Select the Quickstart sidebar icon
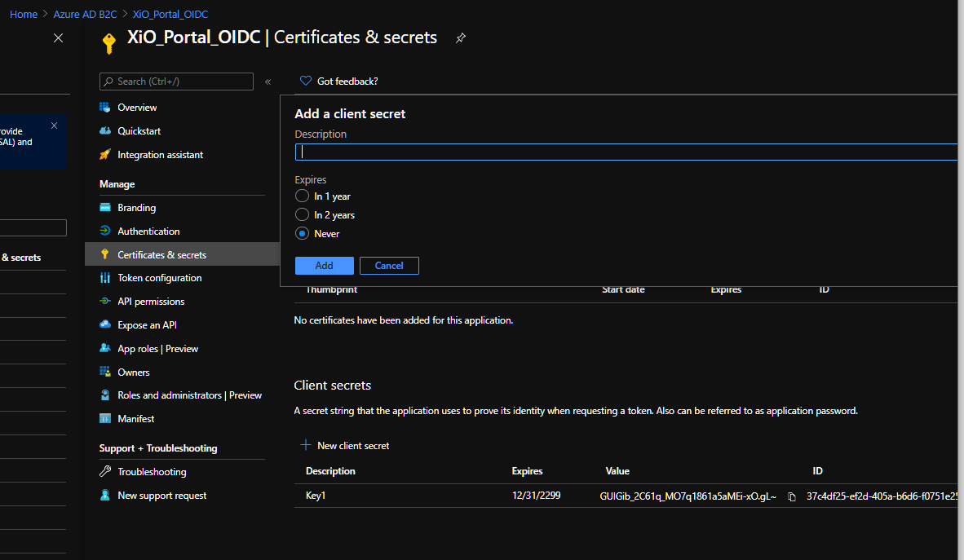The image size is (964, 560). point(105,130)
